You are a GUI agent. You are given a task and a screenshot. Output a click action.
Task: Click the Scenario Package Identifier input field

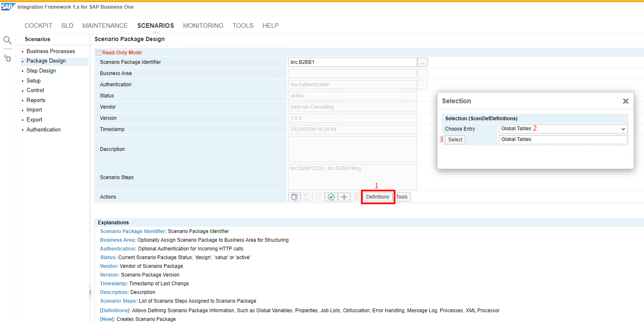click(352, 62)
